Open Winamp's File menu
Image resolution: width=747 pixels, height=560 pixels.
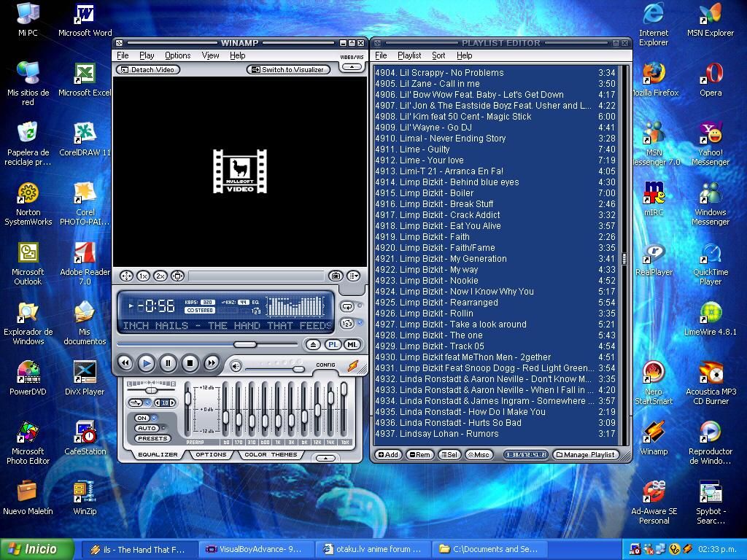(123, 55)
